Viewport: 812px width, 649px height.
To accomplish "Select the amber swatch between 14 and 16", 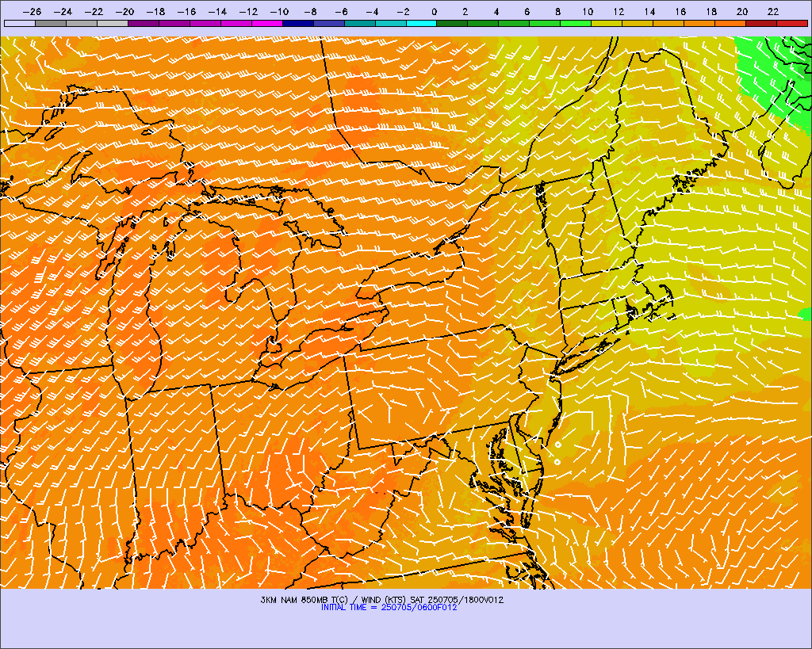I will point(668,23).
